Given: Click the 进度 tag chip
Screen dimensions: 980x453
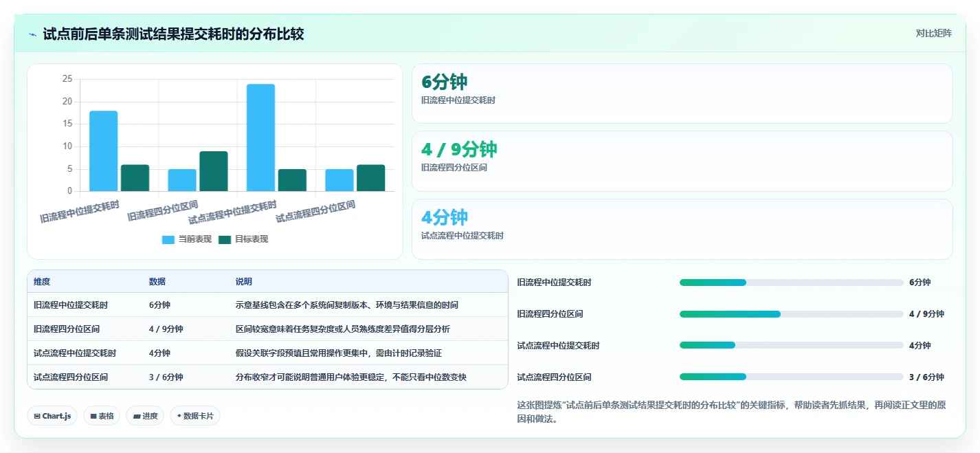Looking at the screenshot, I should point(145,416).
